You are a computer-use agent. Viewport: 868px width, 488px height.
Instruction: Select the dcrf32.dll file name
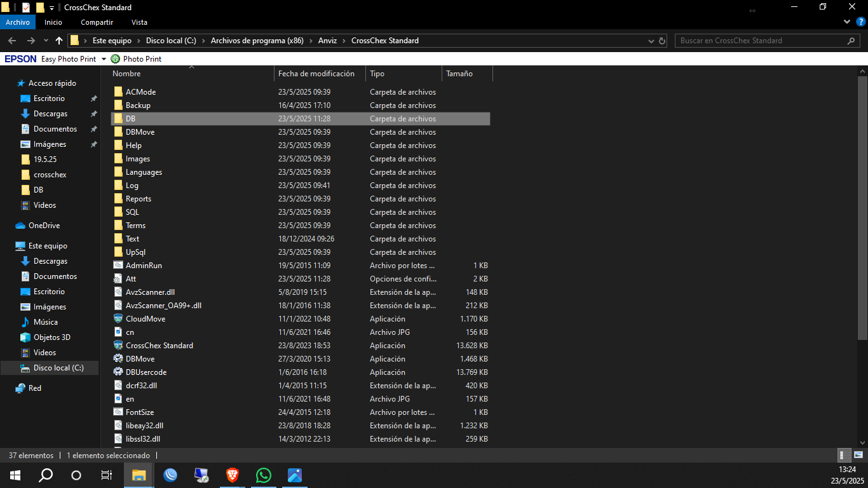[141, 386]
